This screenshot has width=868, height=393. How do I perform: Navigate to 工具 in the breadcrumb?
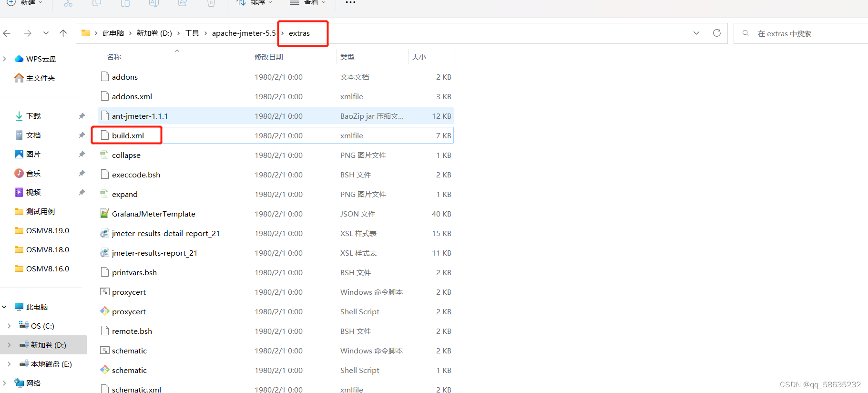(x=192, y=33)
